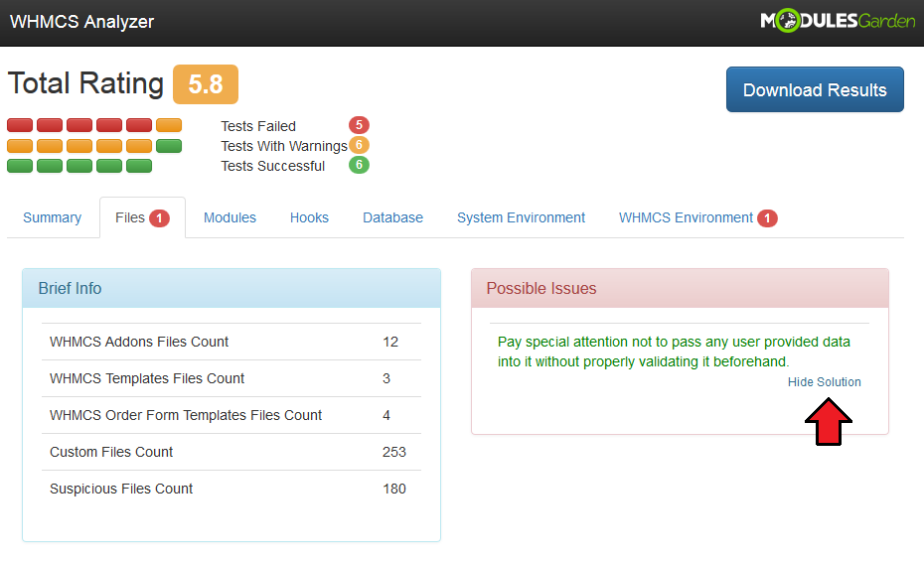The height and width of the screenshot is (564, 924).
Task: Click the 5.8 total rating badge
Action: (x=206, y=84)
